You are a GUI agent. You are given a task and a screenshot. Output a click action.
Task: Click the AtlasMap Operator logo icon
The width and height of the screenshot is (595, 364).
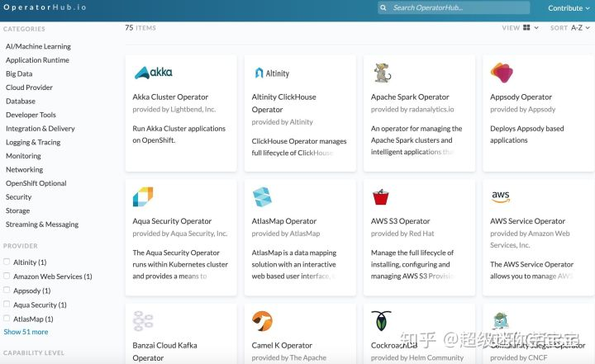[x=262, y=196]
